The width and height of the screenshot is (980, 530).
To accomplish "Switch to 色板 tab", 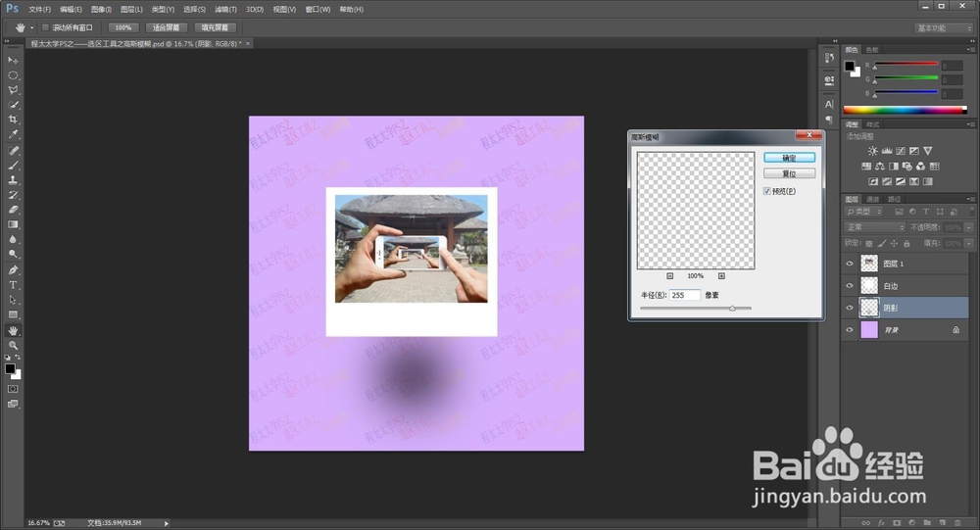I will click(872, 50).
